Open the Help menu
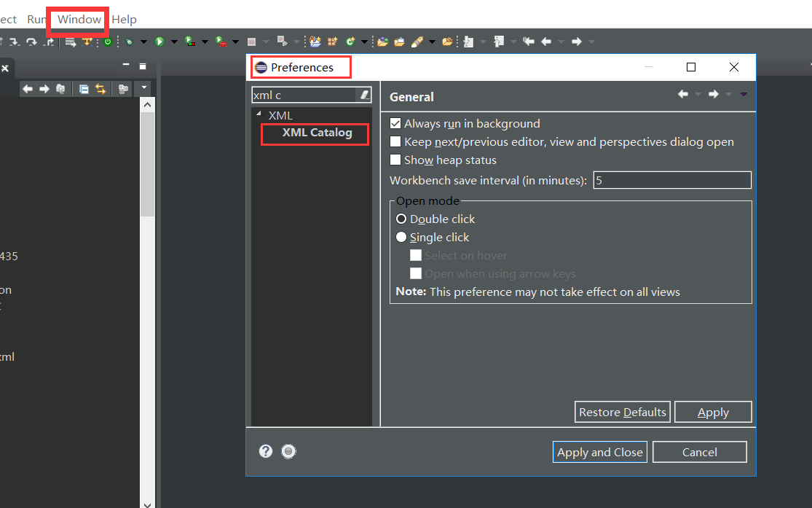 (124, 19)
